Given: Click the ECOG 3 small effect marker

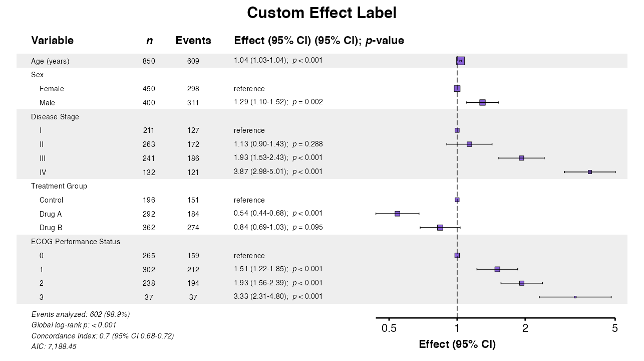Looking at the screenshot, I should coord(575,297).
